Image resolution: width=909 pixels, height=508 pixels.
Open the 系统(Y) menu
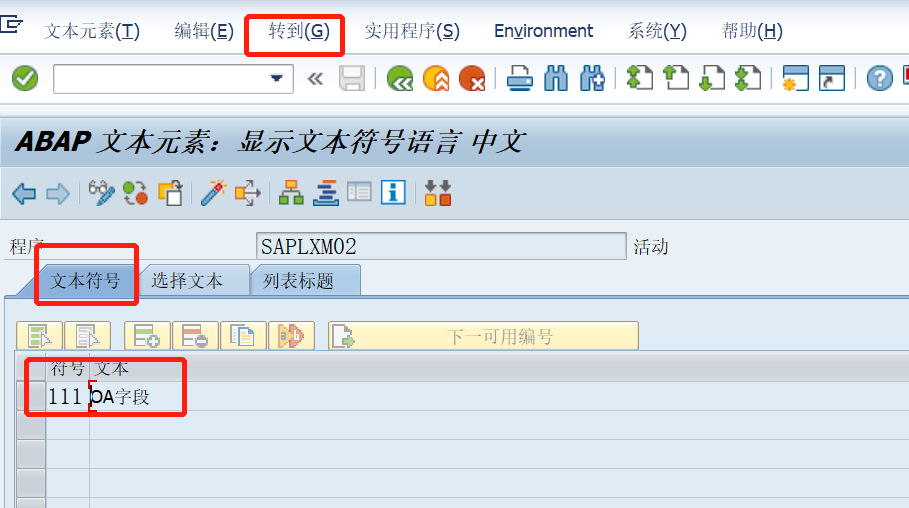click(x=657, y=31)
